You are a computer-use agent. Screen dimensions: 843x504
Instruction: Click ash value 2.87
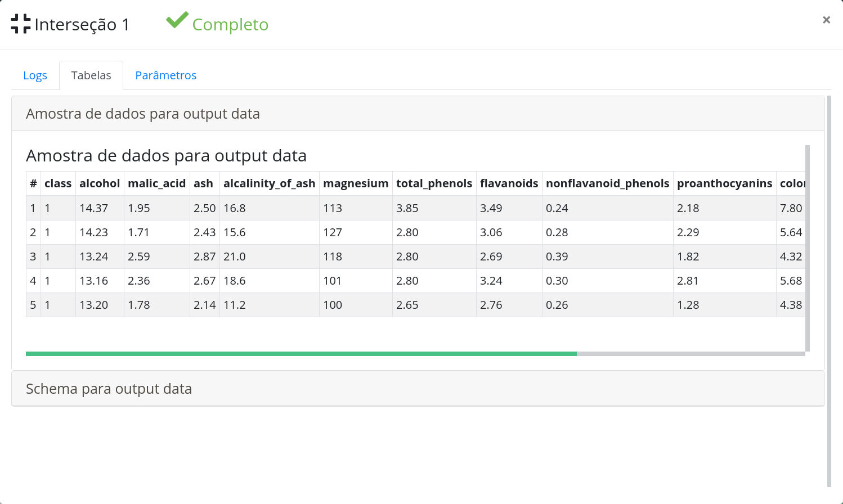coord(205,256)
